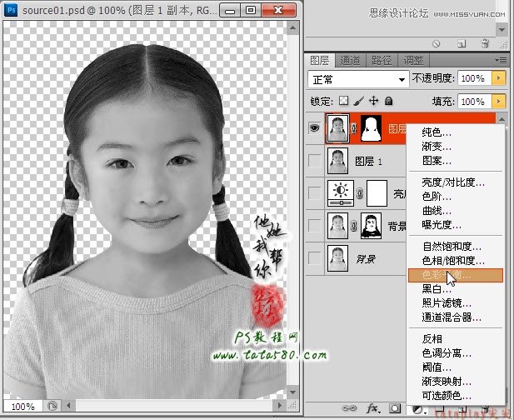The width and height of the screenshot is (514, 420).
Task: Choose 亮度/对比度... menu item
Action: pos(456,182)
